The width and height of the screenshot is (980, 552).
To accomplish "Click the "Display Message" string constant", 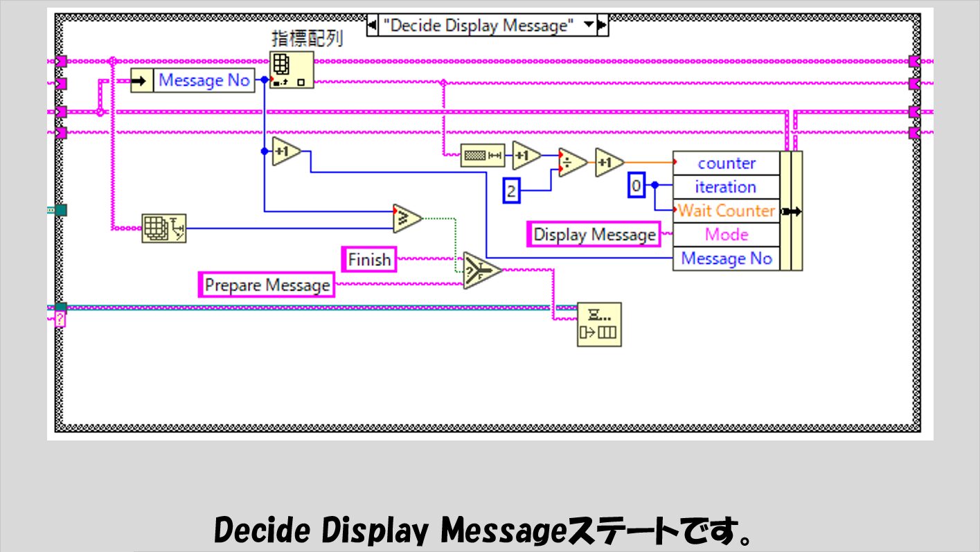I will (594, 235).
